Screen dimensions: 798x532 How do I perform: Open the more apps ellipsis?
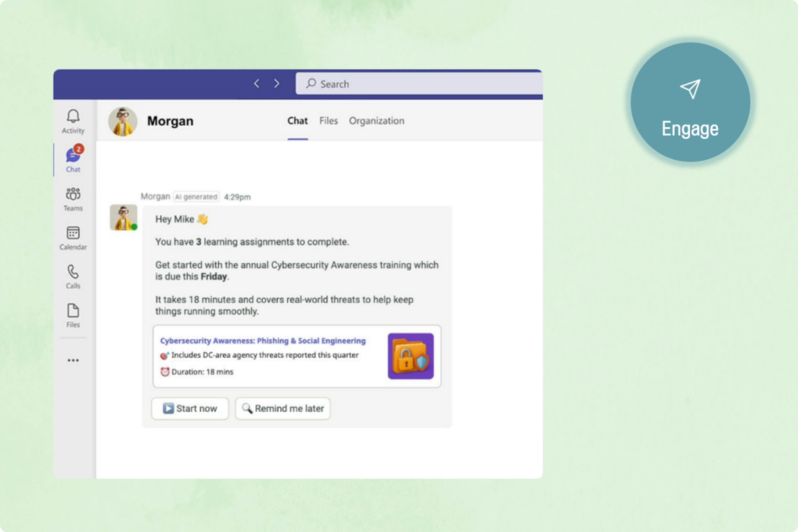pyautogui.click(x=73, y=360)
